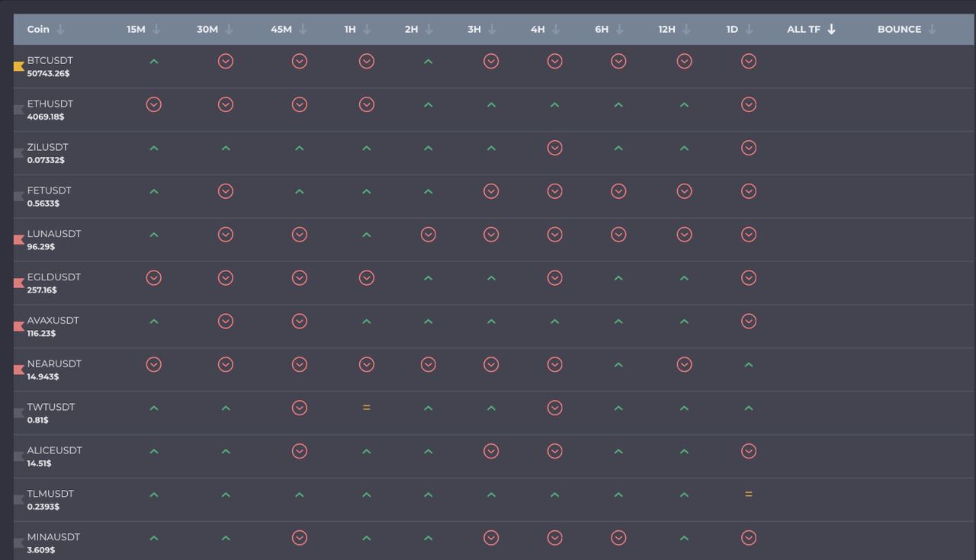Click ETHUSDT 1D red down indicator
This screenshot has width=976, height=560.
point(749,104)
